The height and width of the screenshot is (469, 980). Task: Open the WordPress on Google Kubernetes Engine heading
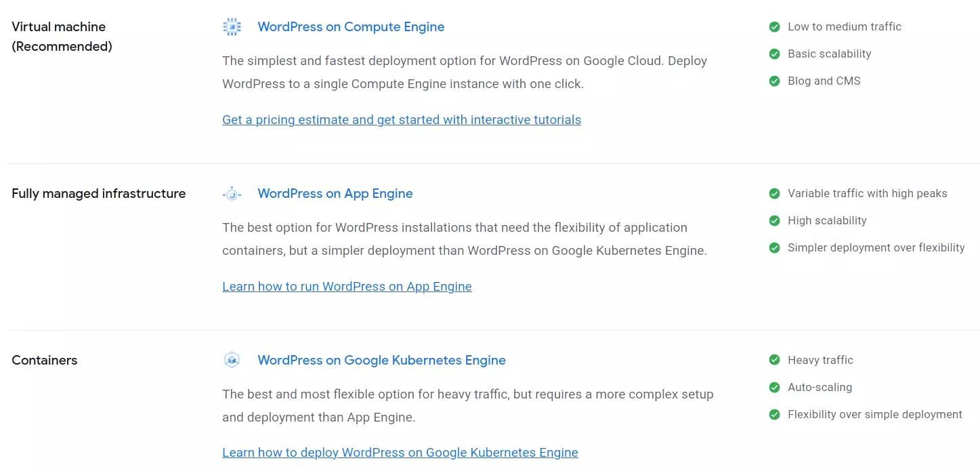[x=381, y=361]
